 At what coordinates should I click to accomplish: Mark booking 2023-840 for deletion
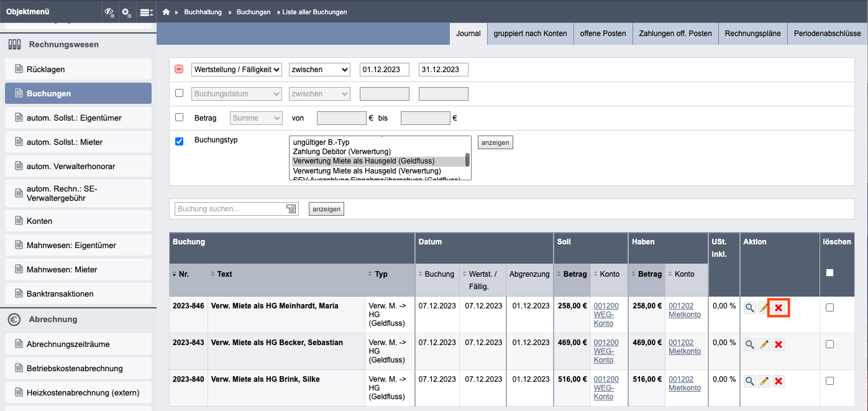coord(829,381)
